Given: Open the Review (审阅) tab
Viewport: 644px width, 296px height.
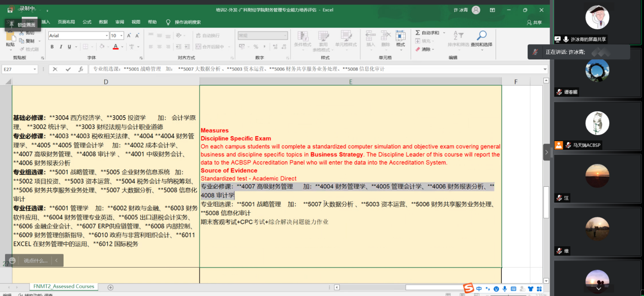Looking at the screenshot, I should [119, 22].
